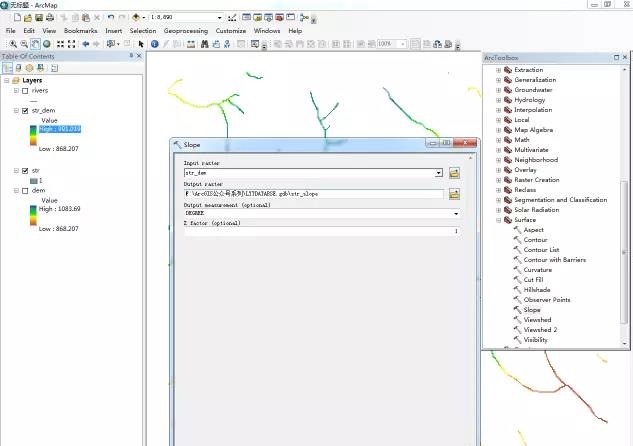Go back to previous extent
The height and width of the screenshot is (446, 633).
(x=86, y=44)
